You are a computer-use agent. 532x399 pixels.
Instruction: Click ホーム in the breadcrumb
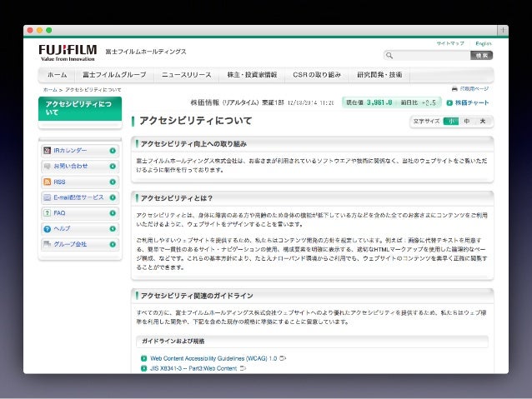[x=50, y=90]
